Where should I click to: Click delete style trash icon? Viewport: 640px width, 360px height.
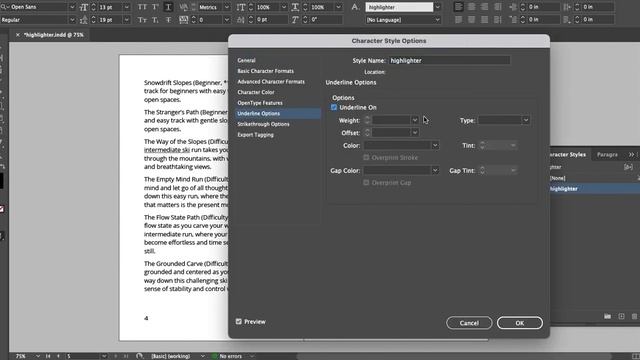[x=634, y=316]
